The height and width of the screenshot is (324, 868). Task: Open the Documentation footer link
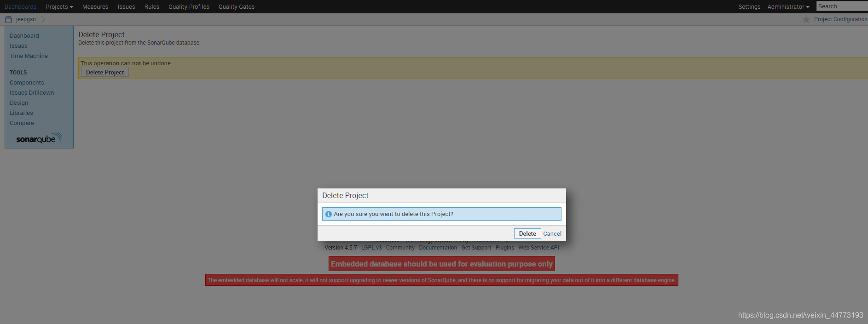438,248
